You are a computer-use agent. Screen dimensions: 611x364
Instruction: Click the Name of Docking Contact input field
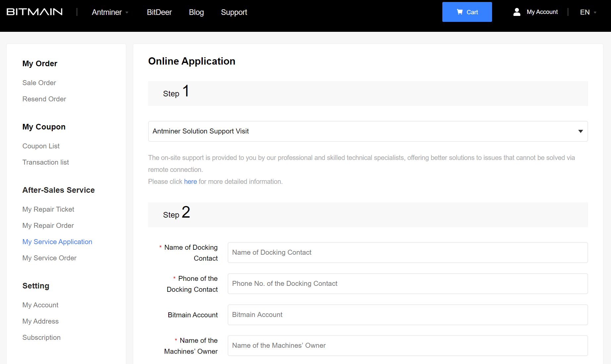(x=407, y=252)
